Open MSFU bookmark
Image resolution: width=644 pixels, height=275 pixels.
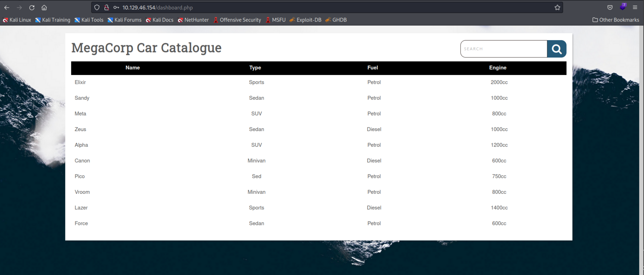(276, 20)
